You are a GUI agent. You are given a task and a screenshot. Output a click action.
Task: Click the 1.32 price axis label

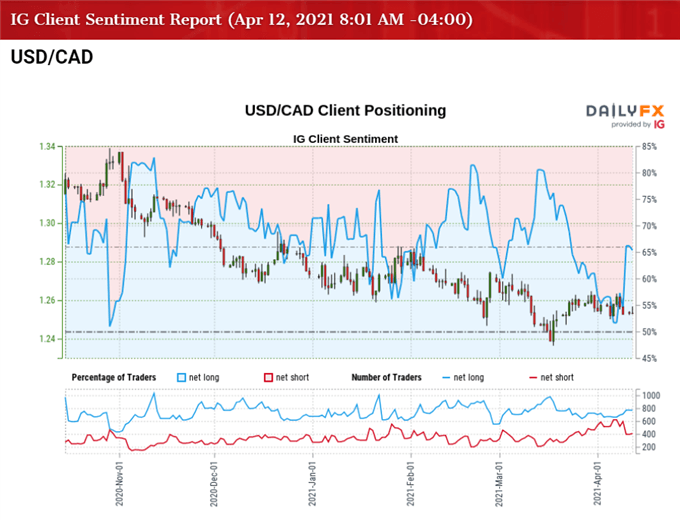[47, 185]
